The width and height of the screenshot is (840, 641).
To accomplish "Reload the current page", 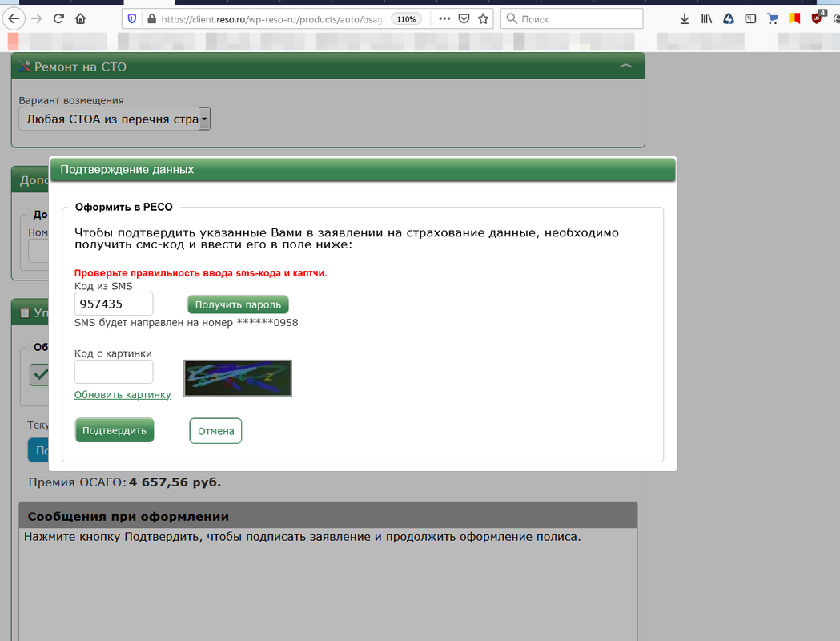I will [58, 19].
